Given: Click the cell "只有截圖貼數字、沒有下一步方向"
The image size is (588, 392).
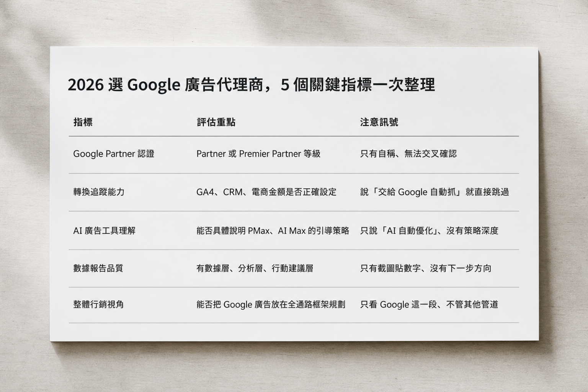Looking at the screenshot, I should pyautogui.click(x=426, y=268).
